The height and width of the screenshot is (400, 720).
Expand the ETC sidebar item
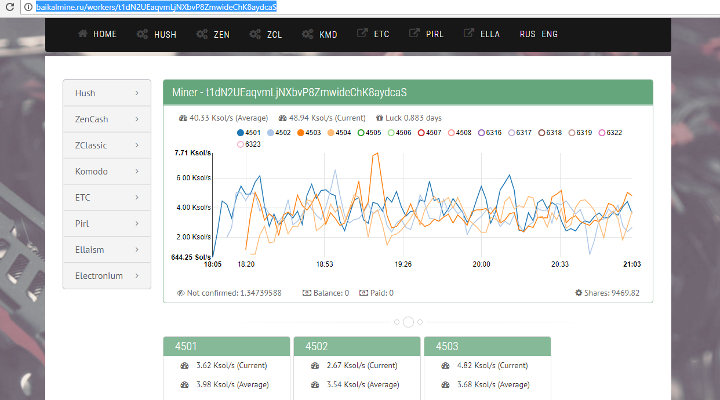pos(107,197)
